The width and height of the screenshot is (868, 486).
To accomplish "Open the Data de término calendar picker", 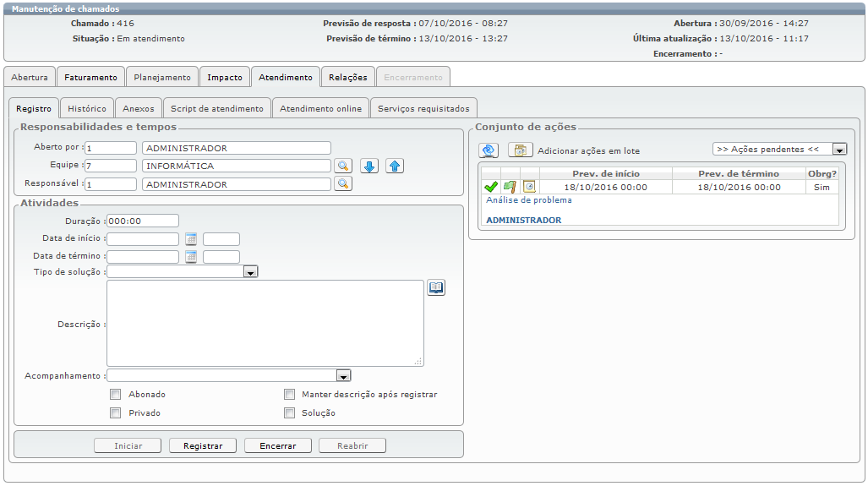I will [x=191, y=257].
